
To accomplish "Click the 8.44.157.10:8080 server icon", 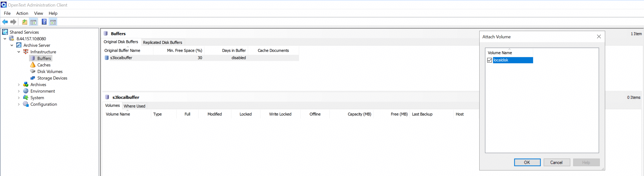I will tap(12, 39).
